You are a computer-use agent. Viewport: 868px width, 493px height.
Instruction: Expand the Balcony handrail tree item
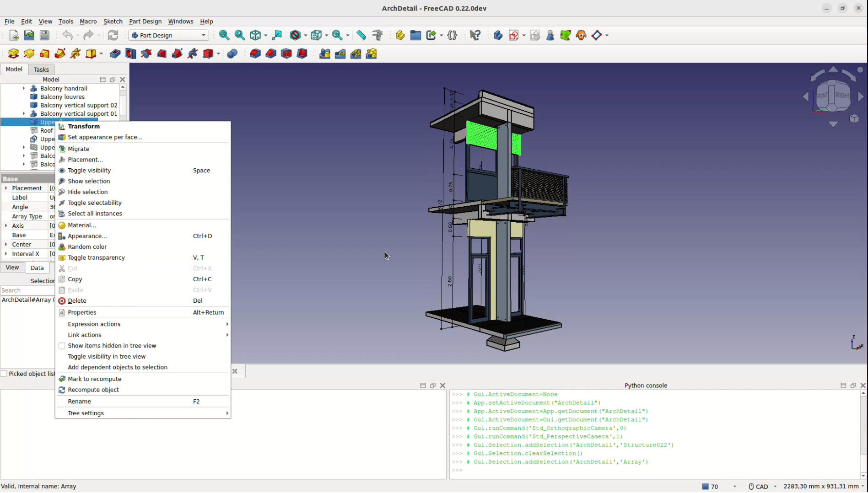point(24,88)
